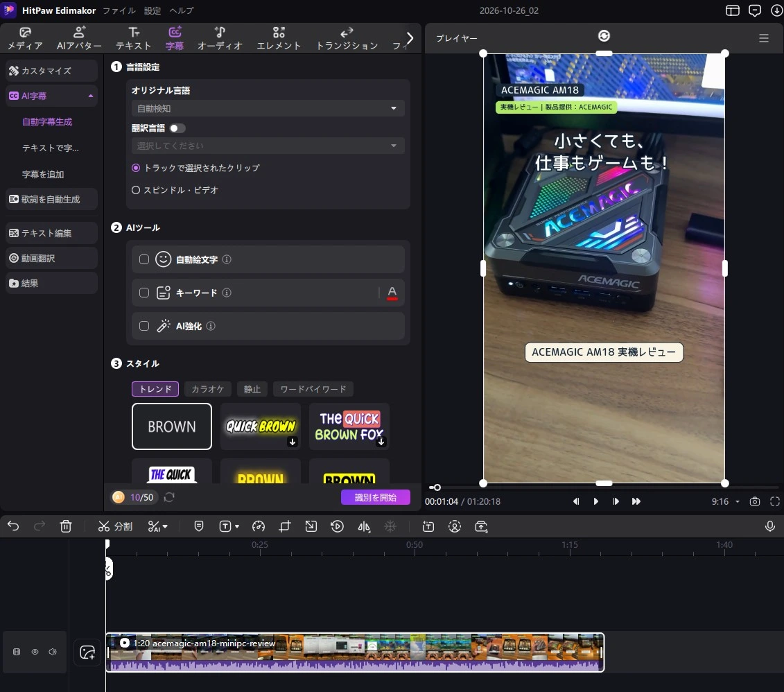Open the layout switch icon in the title bar
Viewport: 784px width, 692px height.
[x=733, y=10]
